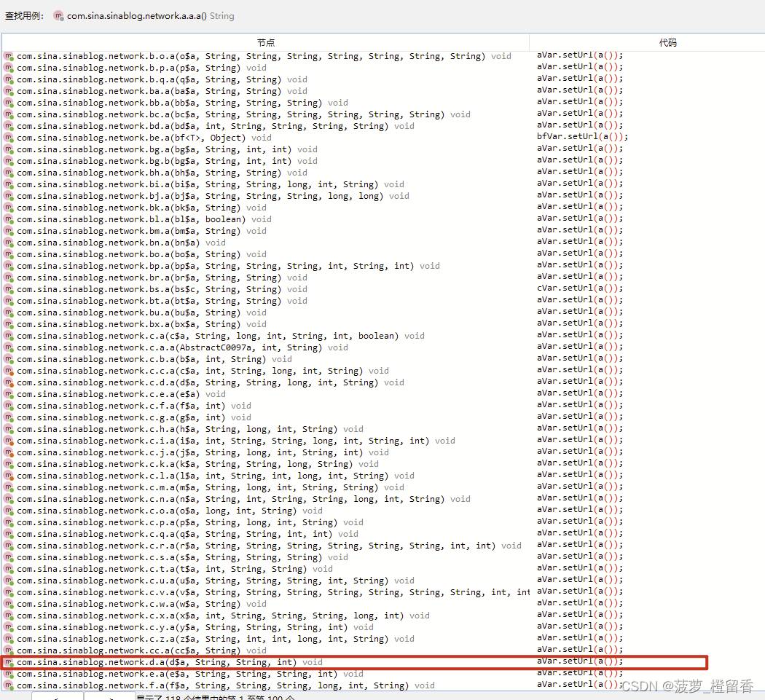Click method icon of network.bi.a(bi$a row
This screenshot has width=765, height=700.
9,184
